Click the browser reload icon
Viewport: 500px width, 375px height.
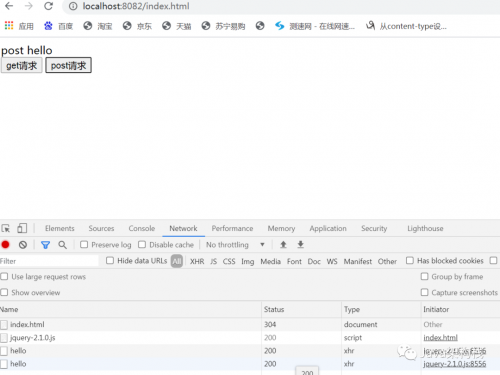(x=49, y=6)
